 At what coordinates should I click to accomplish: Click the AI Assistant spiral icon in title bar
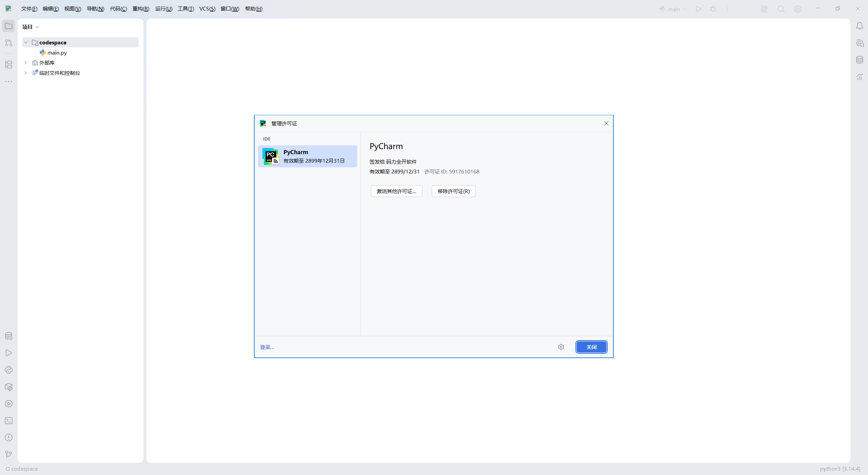point(764,9)
